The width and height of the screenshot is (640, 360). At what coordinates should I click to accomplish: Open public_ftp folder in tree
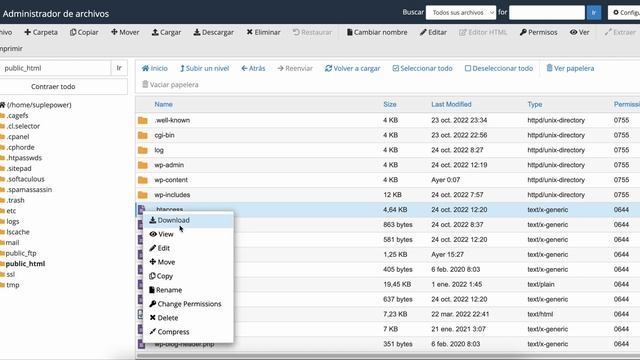(21, 253)
